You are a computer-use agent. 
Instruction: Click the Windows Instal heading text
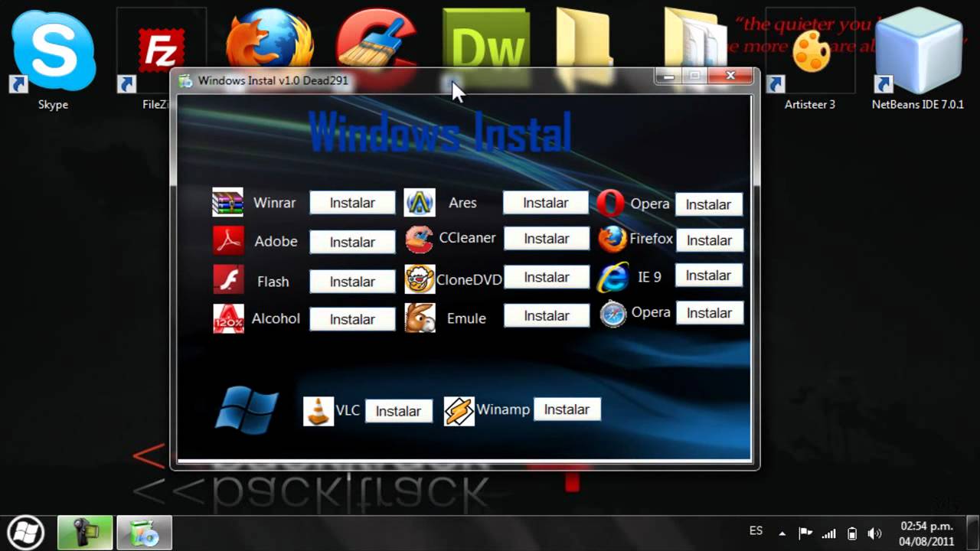(x=440, y=132)
